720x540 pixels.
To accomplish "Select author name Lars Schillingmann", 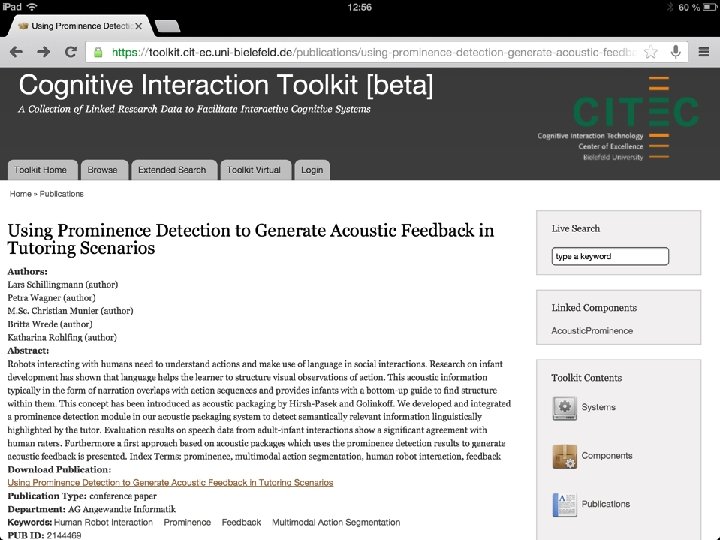I will (45, 285).
